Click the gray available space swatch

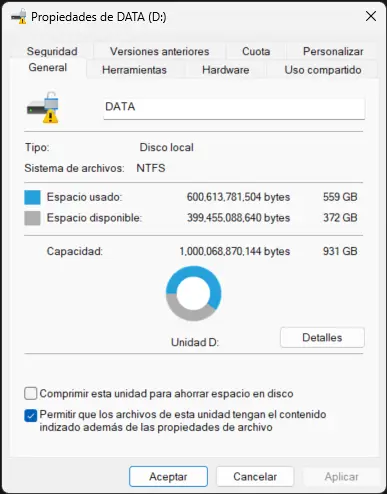[x=32, y=218]
